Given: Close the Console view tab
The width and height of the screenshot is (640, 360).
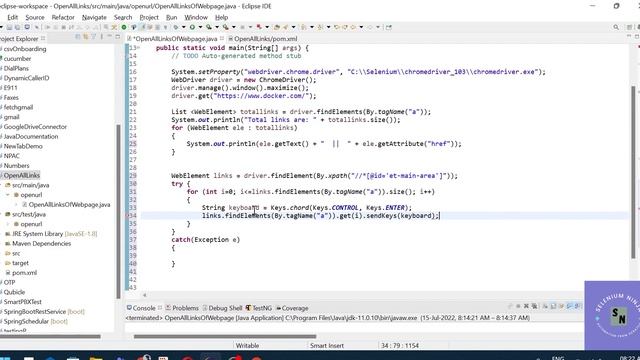Looking at the screenshot, I should pyautogui.click(x=160, y=308).
